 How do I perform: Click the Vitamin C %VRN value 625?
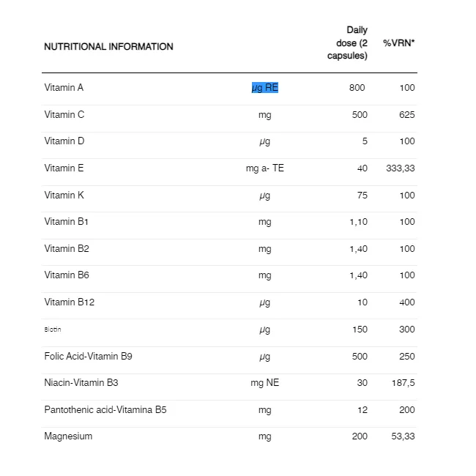406,115
